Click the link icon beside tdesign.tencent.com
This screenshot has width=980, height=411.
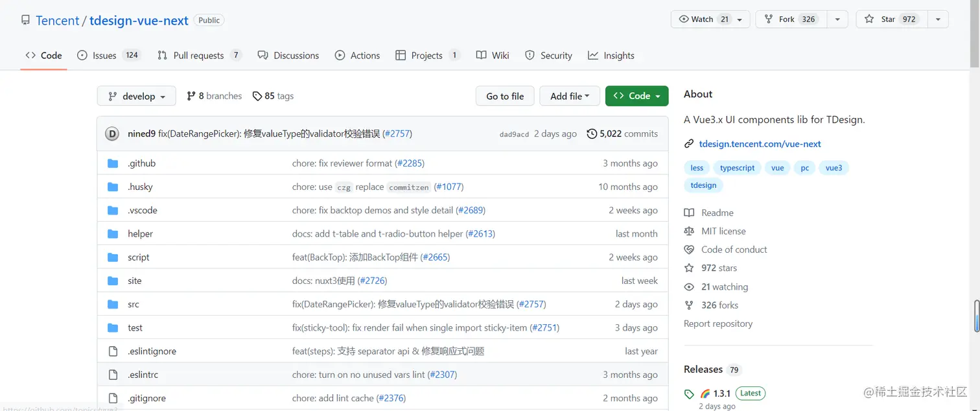pyautogui.click(x=689, y=144)
